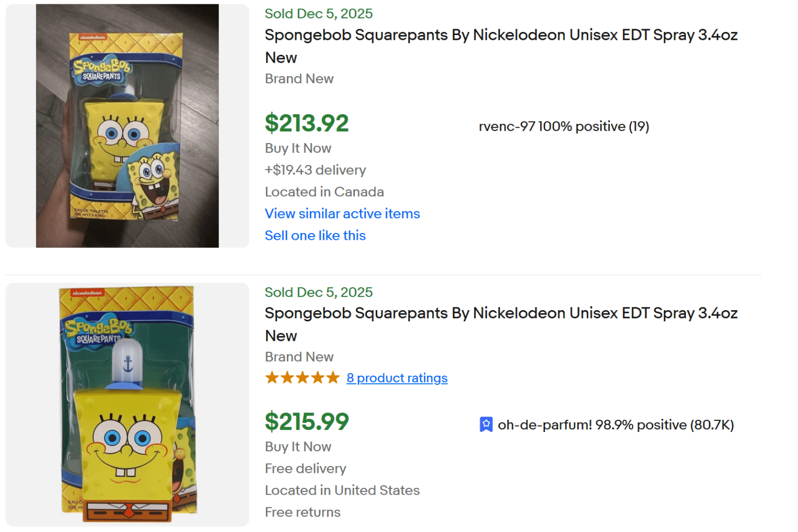This screenshot has width=798, height=532.
Task: Click the Free returns text
Action: 302,512
